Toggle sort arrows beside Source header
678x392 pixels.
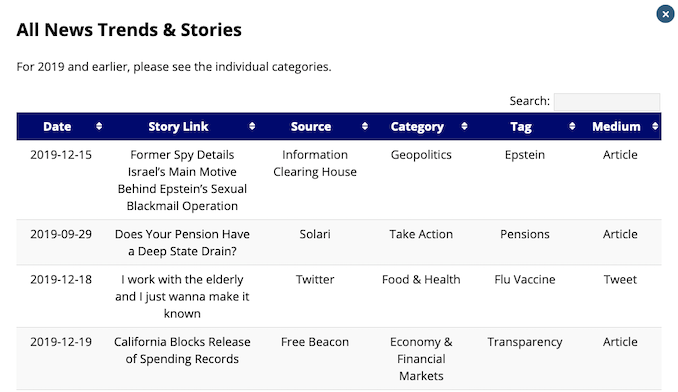(x=365, y=126)
